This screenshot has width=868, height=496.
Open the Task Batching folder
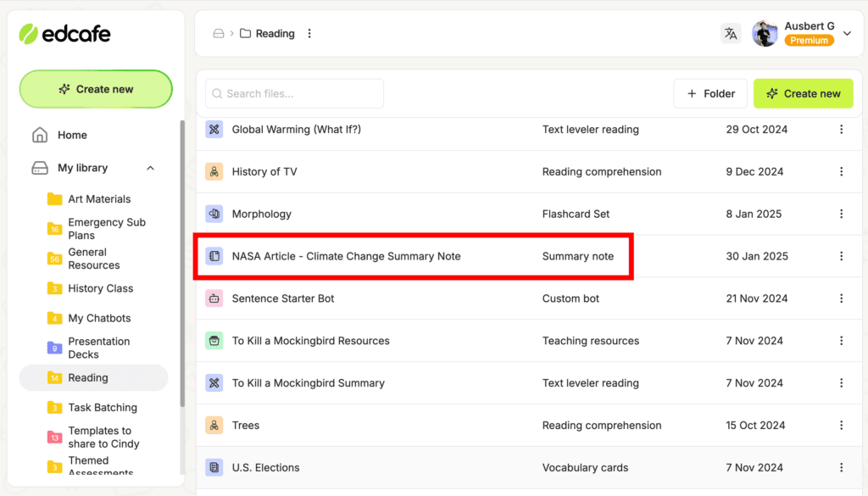pos(103,408)
